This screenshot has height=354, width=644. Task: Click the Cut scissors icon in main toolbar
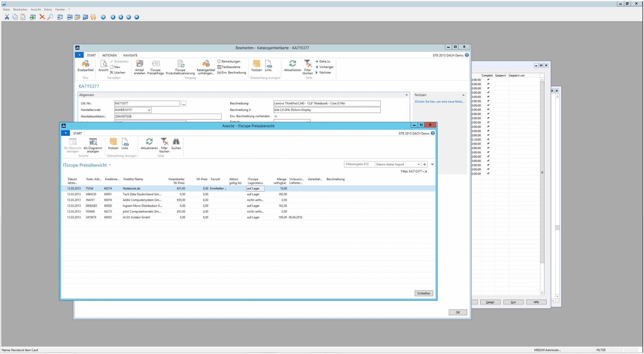tap(7, 17)
